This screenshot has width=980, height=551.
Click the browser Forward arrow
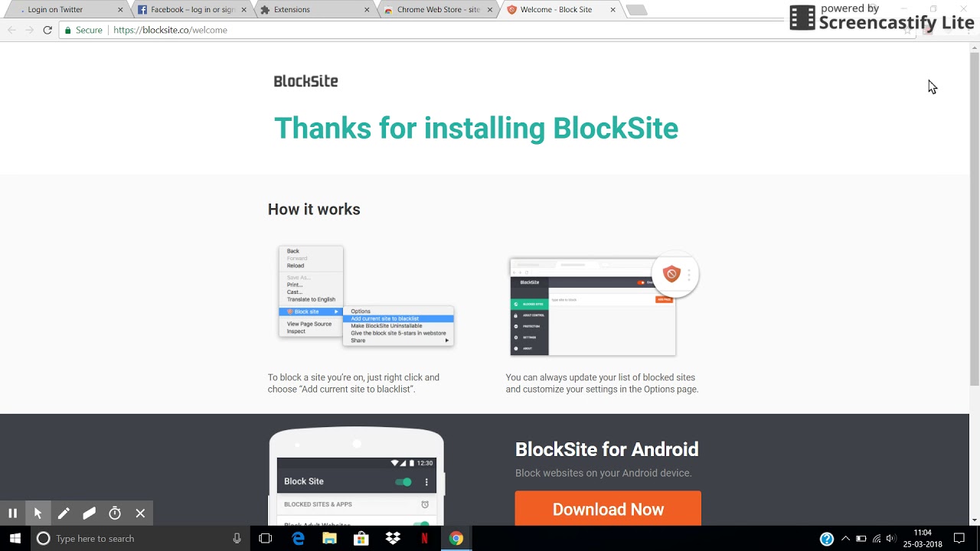point(29,30)
